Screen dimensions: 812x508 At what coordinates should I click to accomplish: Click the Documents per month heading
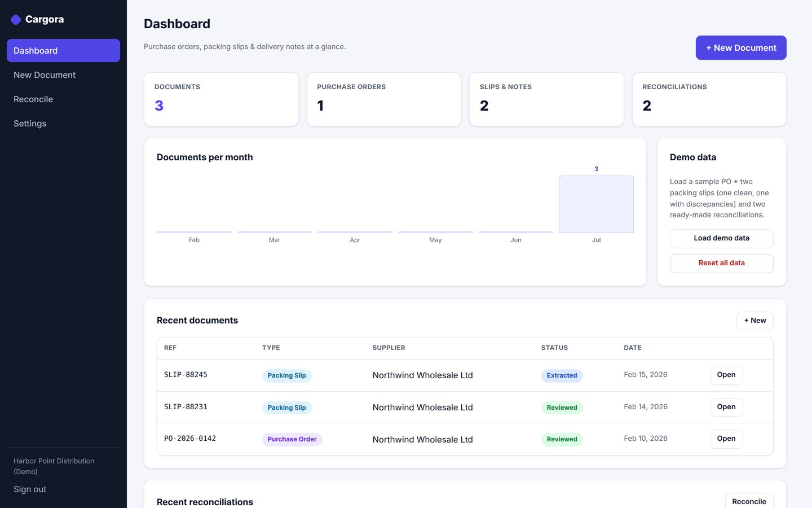coord(205,157)
